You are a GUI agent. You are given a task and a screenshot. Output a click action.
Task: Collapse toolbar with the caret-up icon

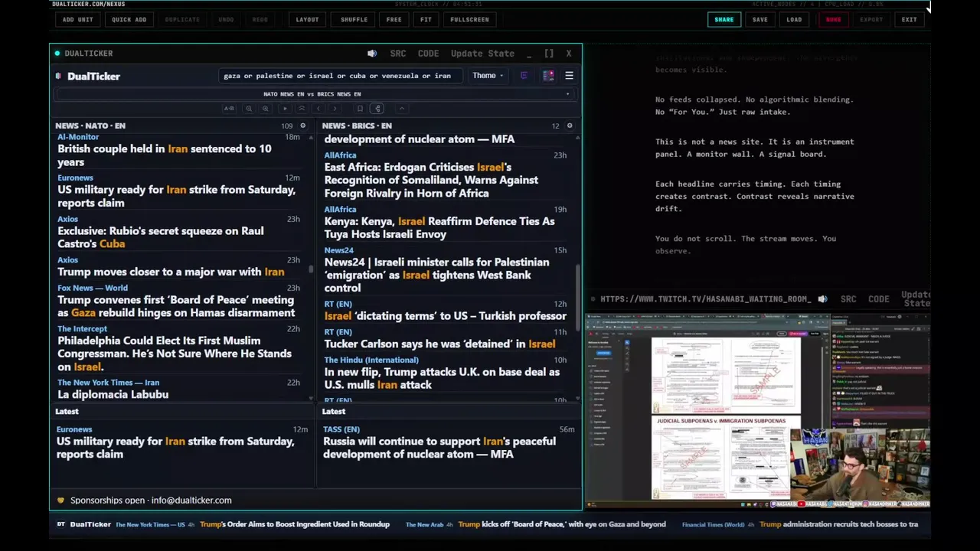[401, 109]
